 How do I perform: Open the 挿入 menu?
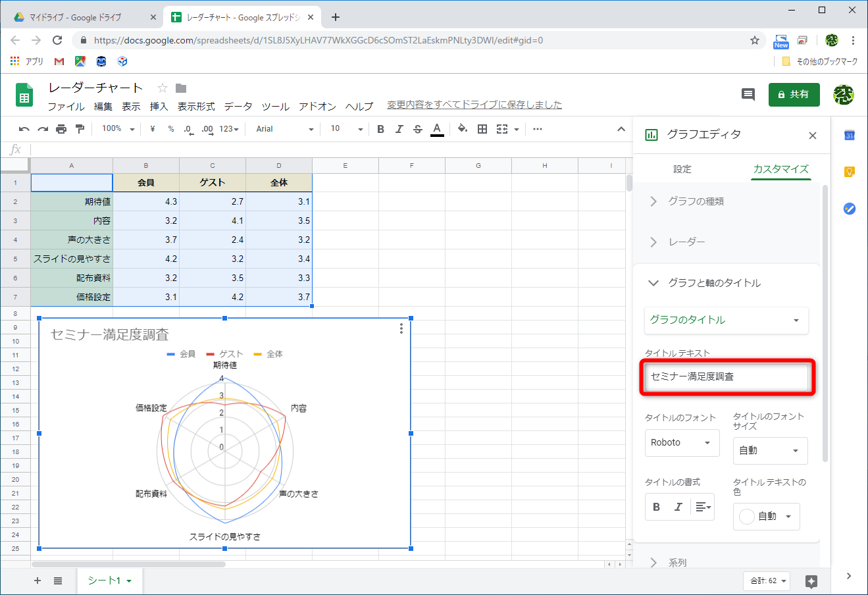tap(159, 107)
